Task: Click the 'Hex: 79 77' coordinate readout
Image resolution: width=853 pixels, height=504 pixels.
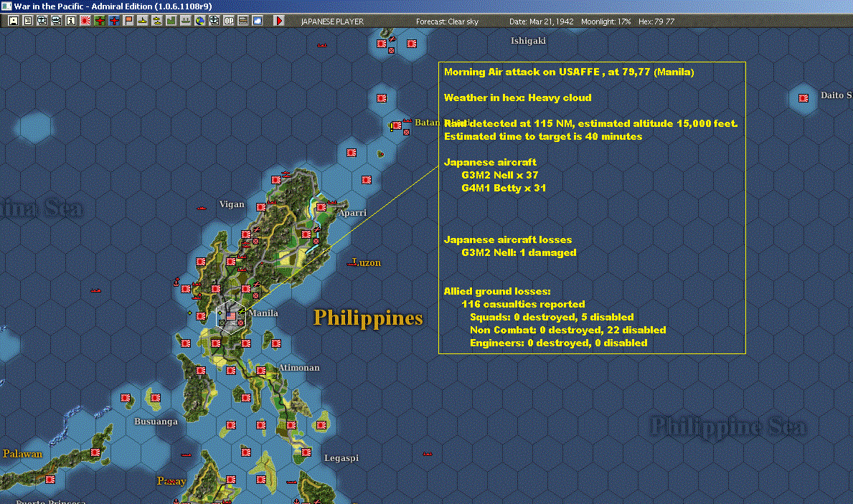Action: coord(656,22)
